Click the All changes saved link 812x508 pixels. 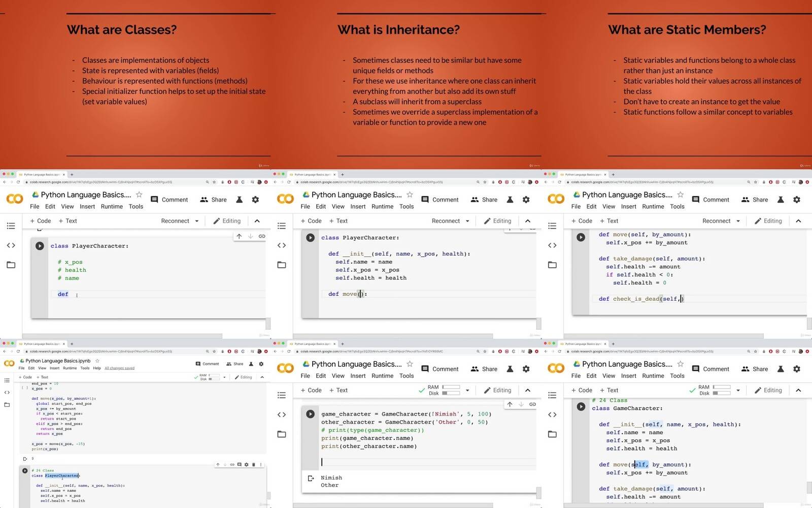[119, 368]
